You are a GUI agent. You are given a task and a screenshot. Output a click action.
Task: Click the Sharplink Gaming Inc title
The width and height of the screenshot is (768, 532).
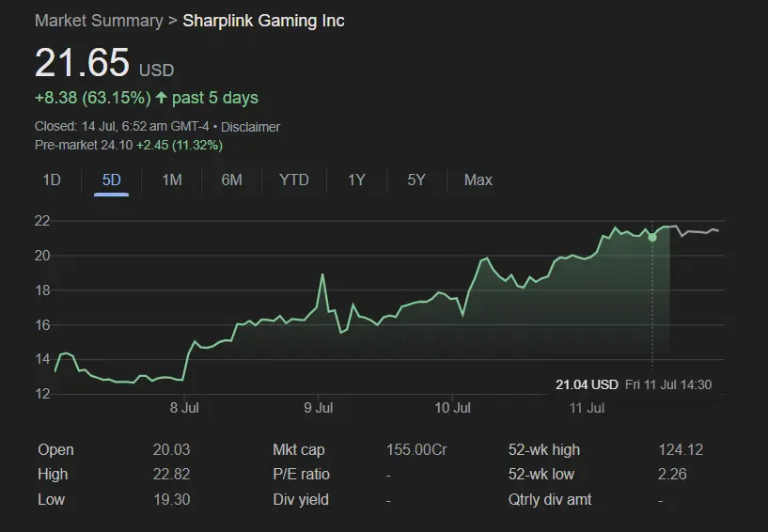tap(263, 21)
